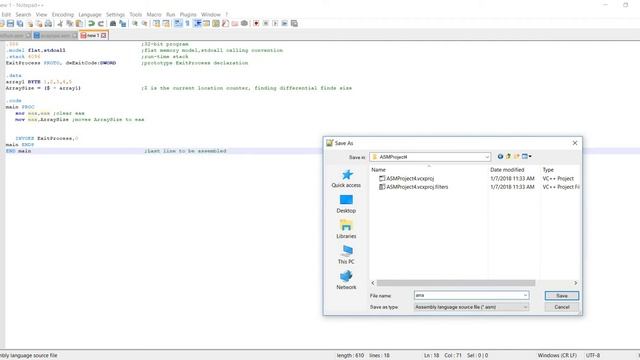Open the Settings menu
This screenshot has width=640, height=360.
click(116, 15)
